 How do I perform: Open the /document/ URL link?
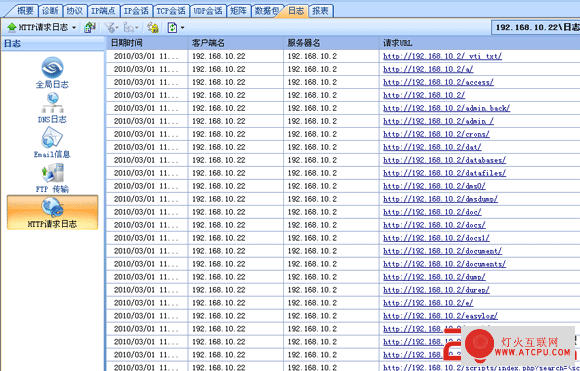[442, 251]
